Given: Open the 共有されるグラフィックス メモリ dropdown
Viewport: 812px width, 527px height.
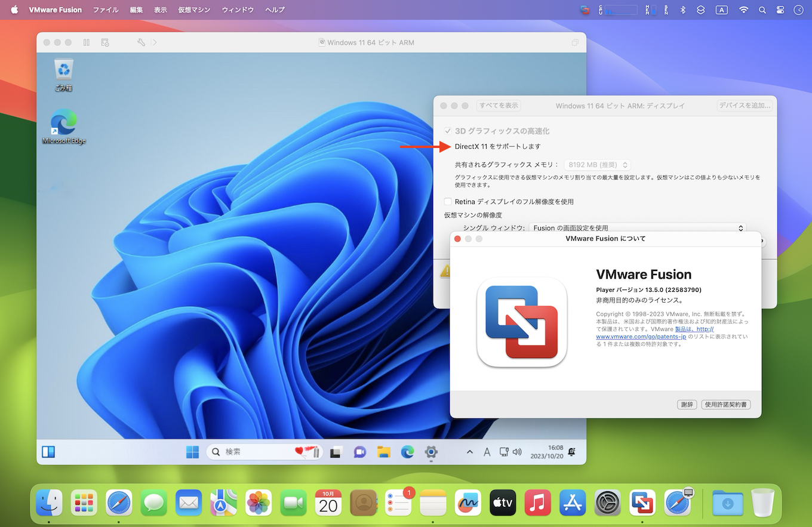Looking at the screenshot, I should (597, 164).
